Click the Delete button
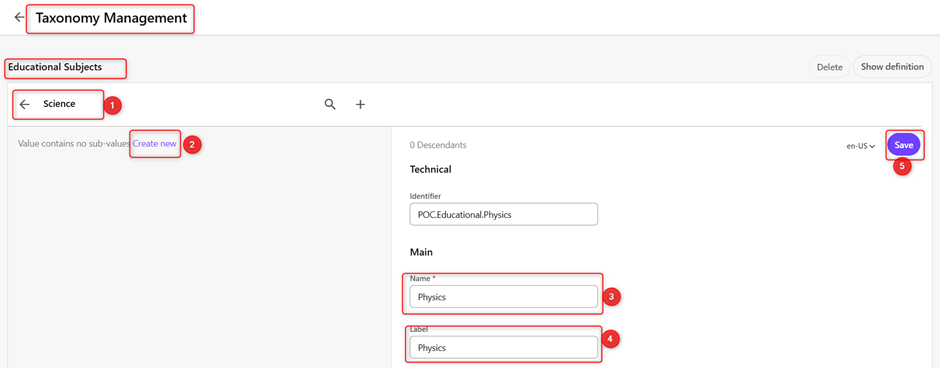 [x=830, y=67]
